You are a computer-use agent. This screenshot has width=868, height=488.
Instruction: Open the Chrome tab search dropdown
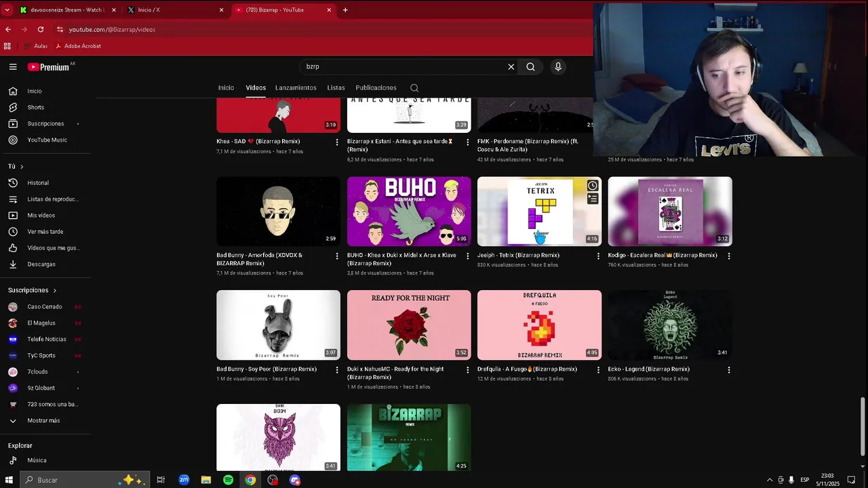coord(7,10)
